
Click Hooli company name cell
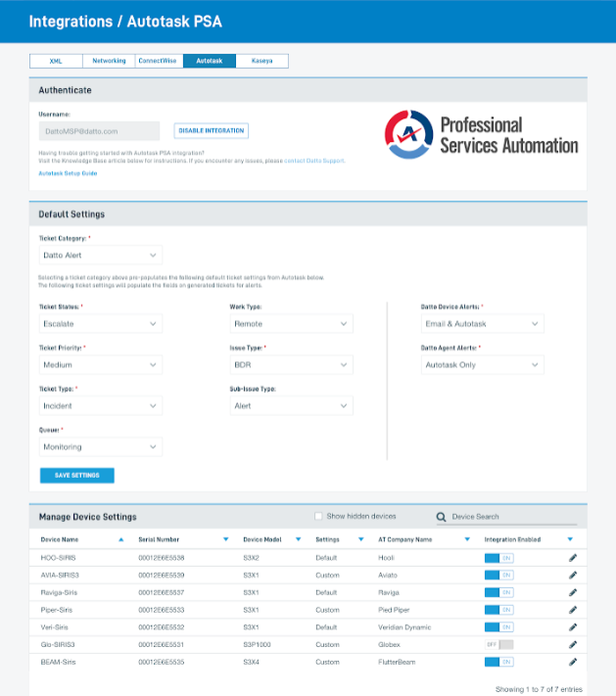[386, 558]
